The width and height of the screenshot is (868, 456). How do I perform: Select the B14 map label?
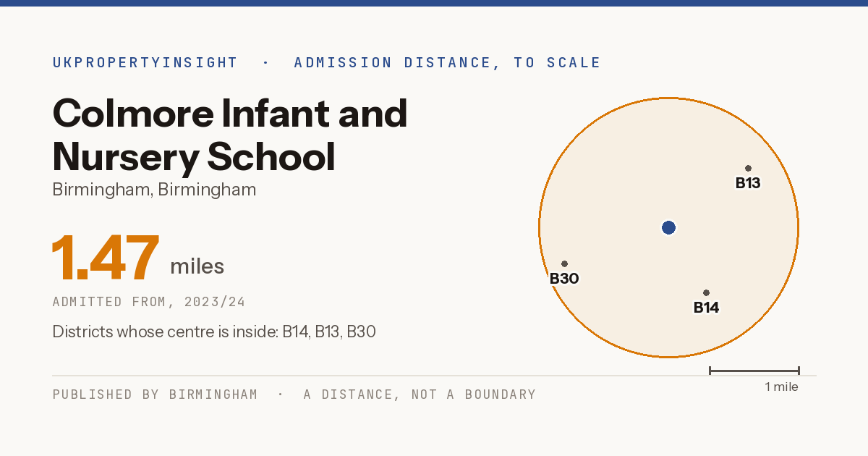coord(706,308)
